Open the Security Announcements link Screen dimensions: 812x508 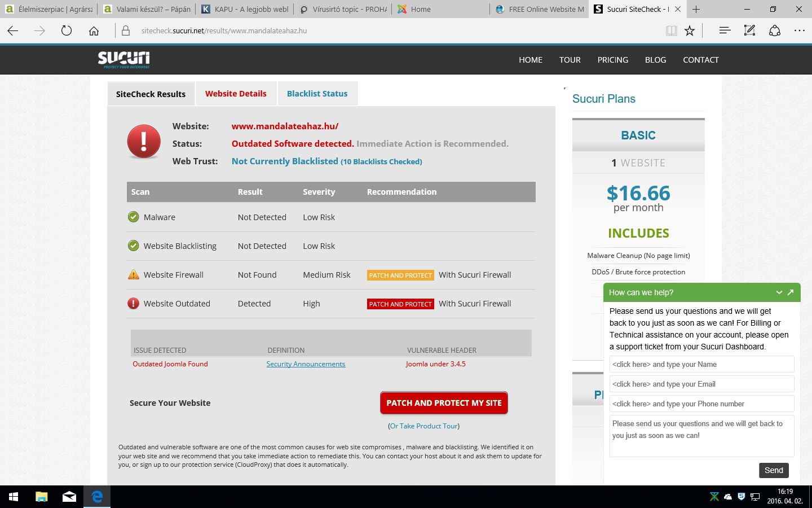[306, 364]
